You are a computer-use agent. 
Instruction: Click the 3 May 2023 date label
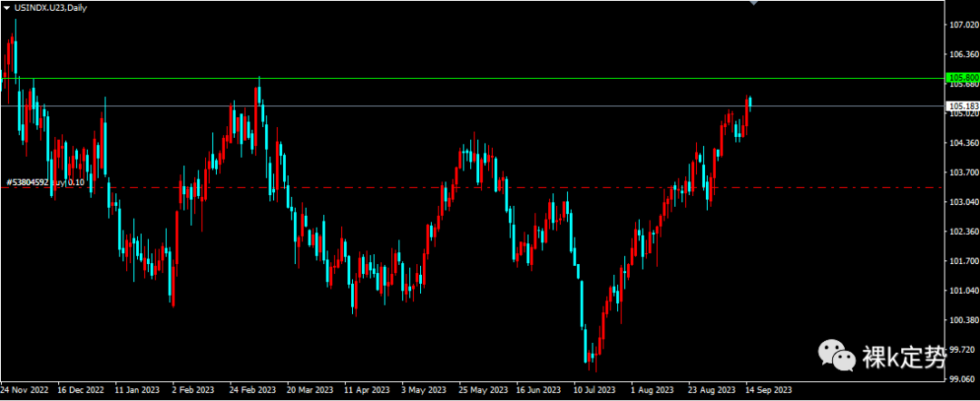pyautogui.click(x=424, y=390)
